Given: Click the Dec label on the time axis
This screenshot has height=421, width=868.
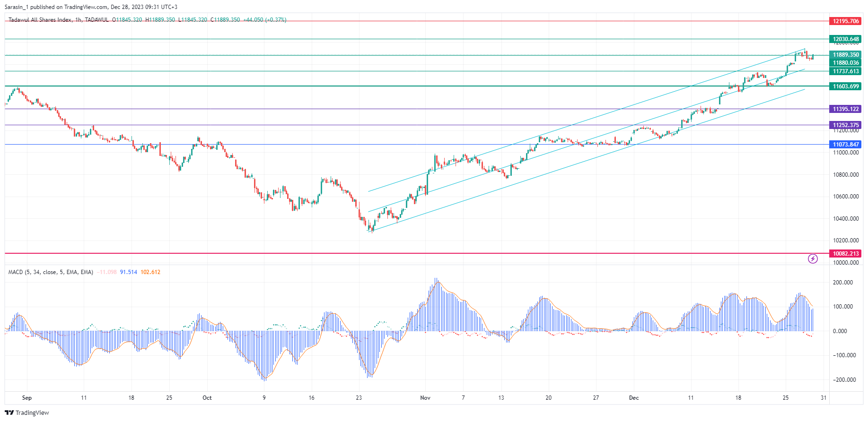Looking at the screenshot, I should (634, 398).
